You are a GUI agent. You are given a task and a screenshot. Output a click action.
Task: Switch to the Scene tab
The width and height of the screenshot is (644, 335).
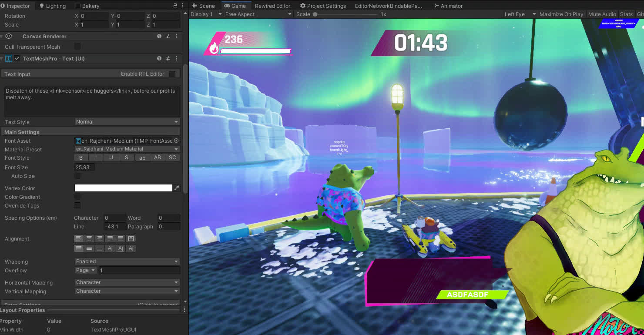[203, 6]
